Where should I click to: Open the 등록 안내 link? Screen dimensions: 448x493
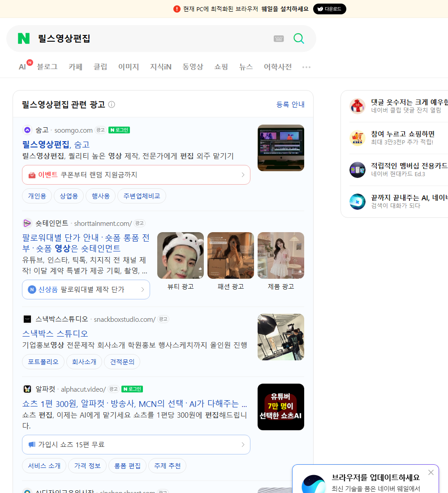tap(290, 104)
